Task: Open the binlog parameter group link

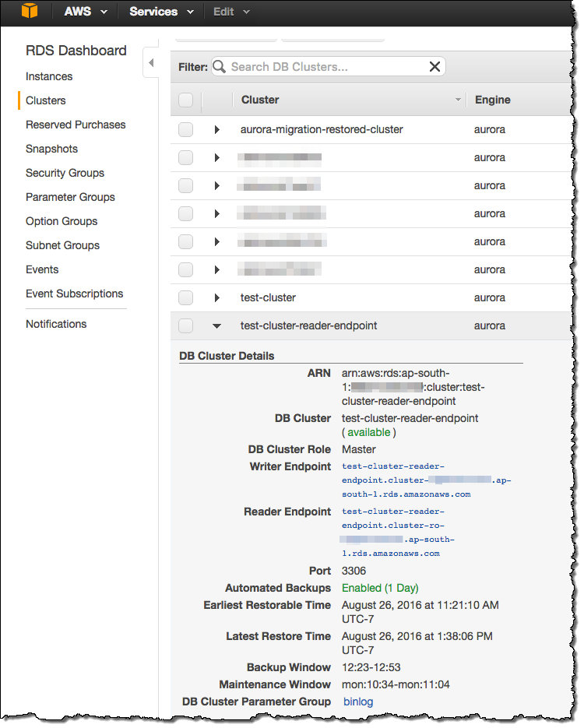Action: click(358, 702)
